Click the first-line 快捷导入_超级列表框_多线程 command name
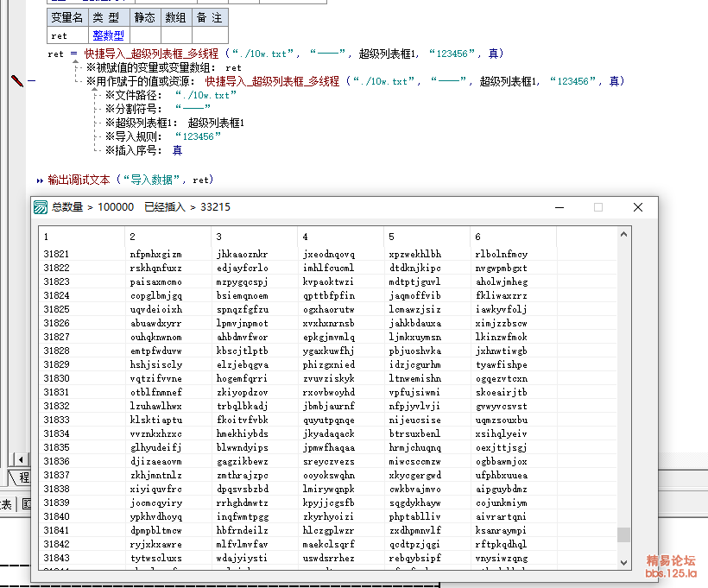Viewport: 708px width, 588px height. (151, 54)
